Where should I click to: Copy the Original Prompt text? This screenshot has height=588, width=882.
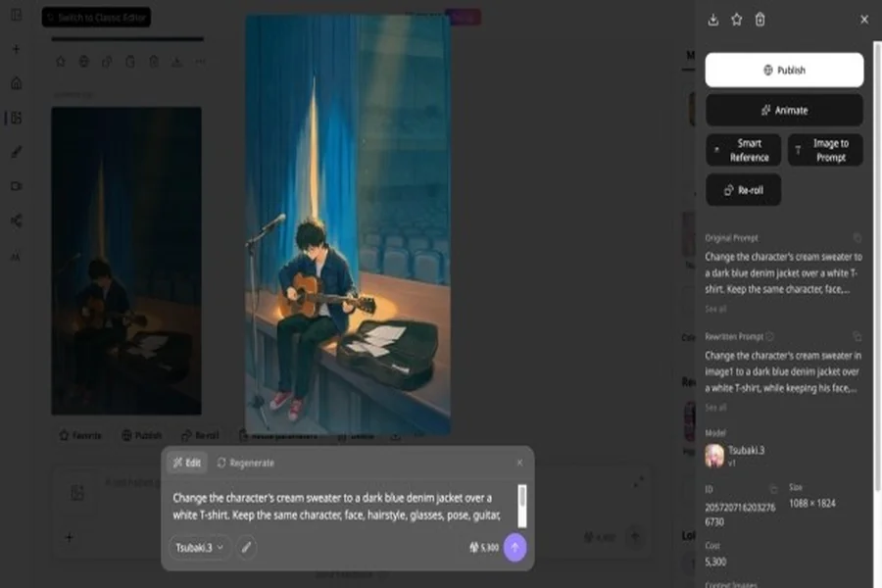857,238
